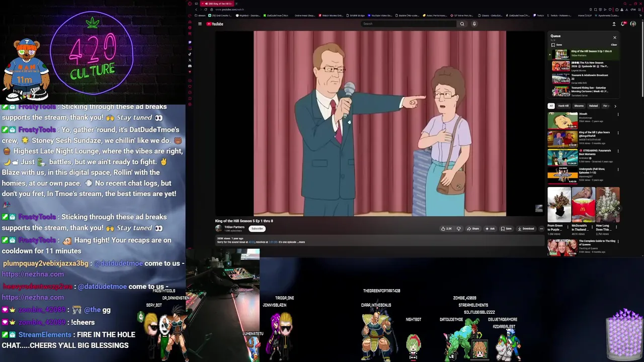Open the Twitch bookmark in bookmarks bar
This screenshot has width=644, height=362.
[x=539, y=16]
